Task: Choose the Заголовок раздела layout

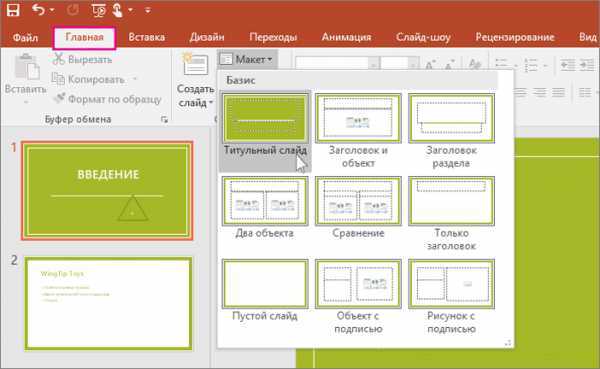Action: (452, 131)
